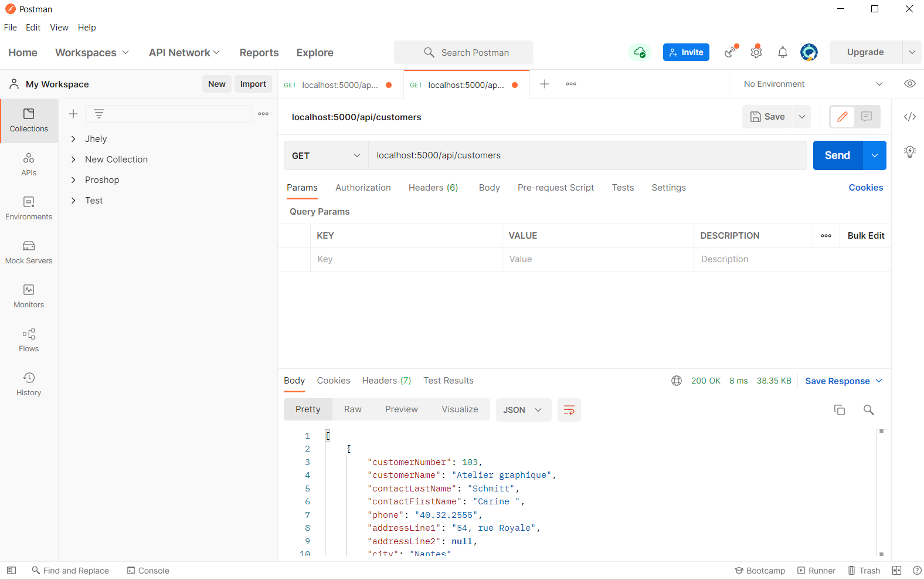Open the Upgrade dropdown arrow

pos(912,52)
